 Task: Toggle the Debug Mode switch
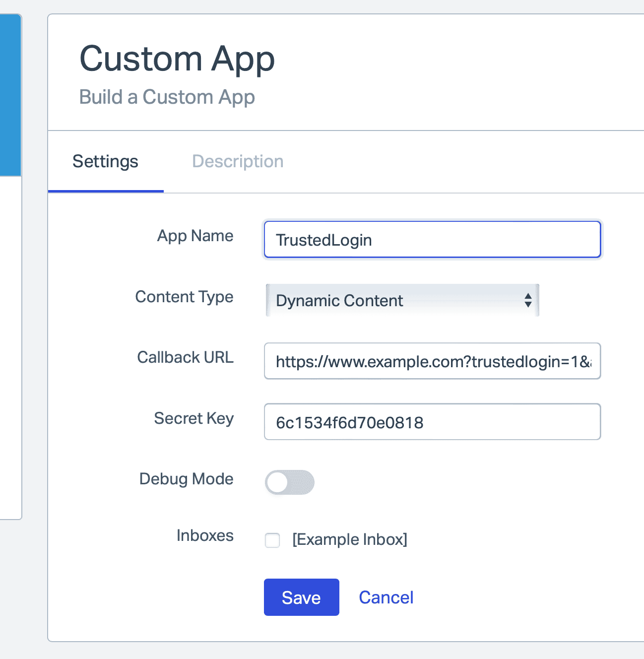(x=290, y=482)
